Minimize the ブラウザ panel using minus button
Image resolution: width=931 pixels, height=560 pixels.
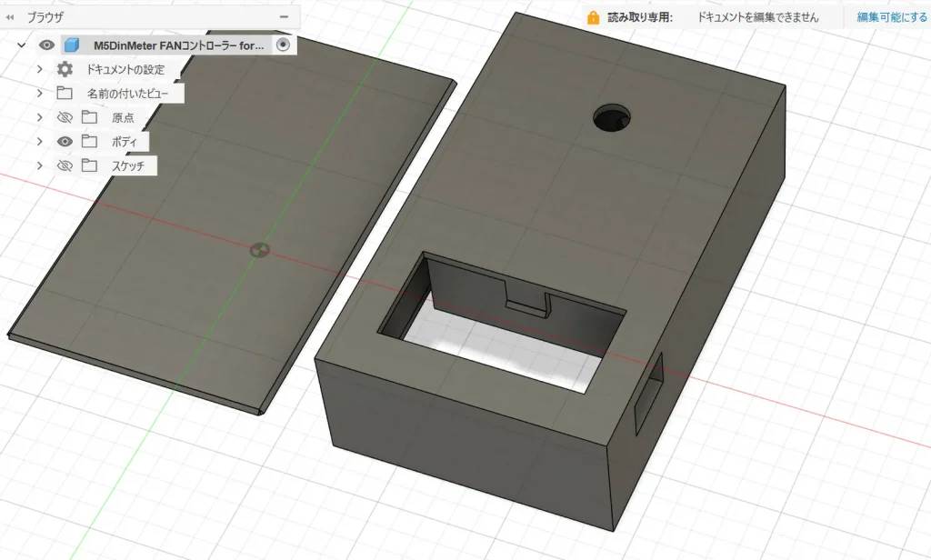(285, 17)
